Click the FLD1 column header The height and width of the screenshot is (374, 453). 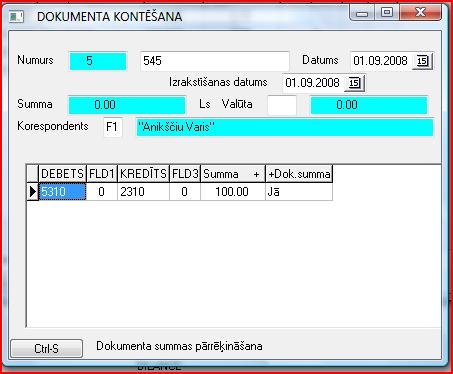click(102, 174)
